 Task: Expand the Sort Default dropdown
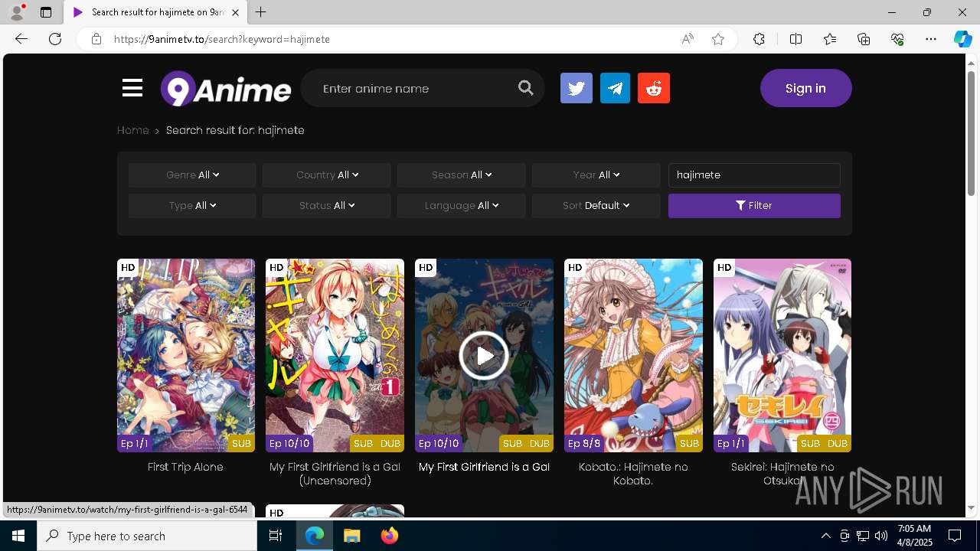pyautogui.click(x=596, y=206)
